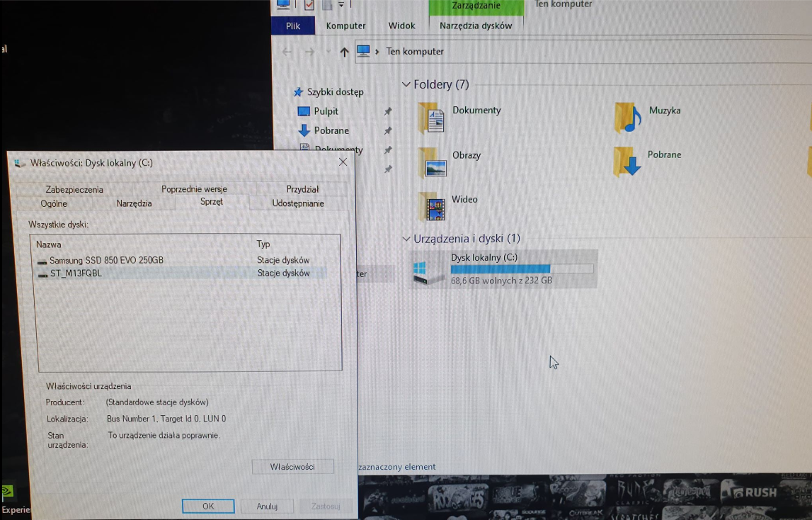Click '68,6 GB wolnych z 232 GB' text
Image resolution: width=812 pixels, height=520 pixels.
[501, 281]
